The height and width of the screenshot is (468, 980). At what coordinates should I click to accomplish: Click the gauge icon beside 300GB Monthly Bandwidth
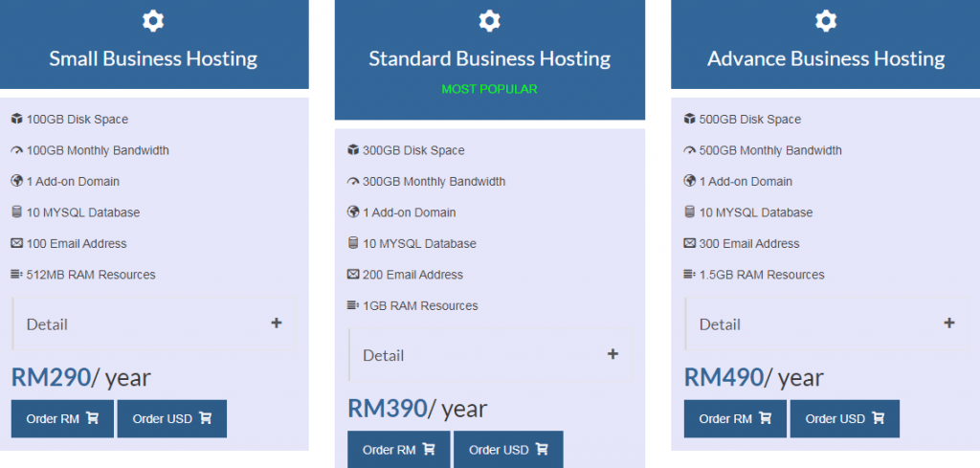pyautogui.click(x=353, y=182)
